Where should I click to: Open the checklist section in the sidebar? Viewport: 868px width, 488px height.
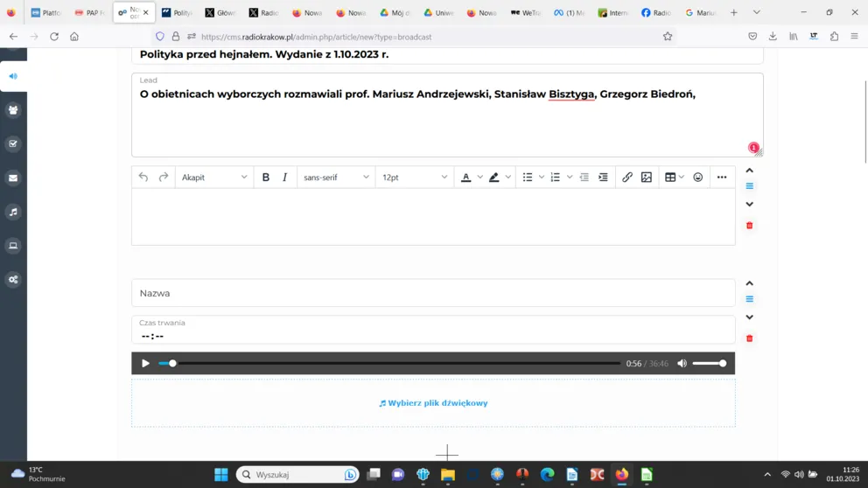[x=13, y=143]
